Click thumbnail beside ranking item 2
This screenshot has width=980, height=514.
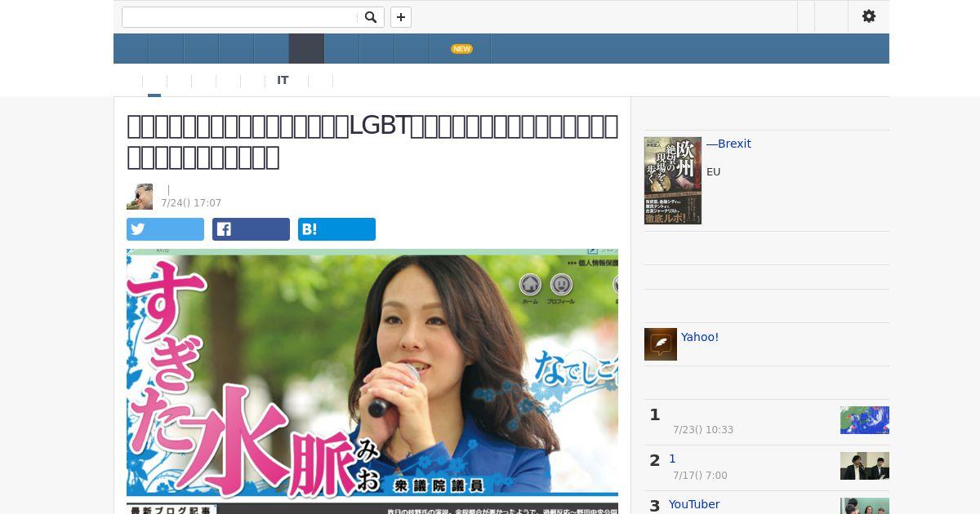pos(865,466)
